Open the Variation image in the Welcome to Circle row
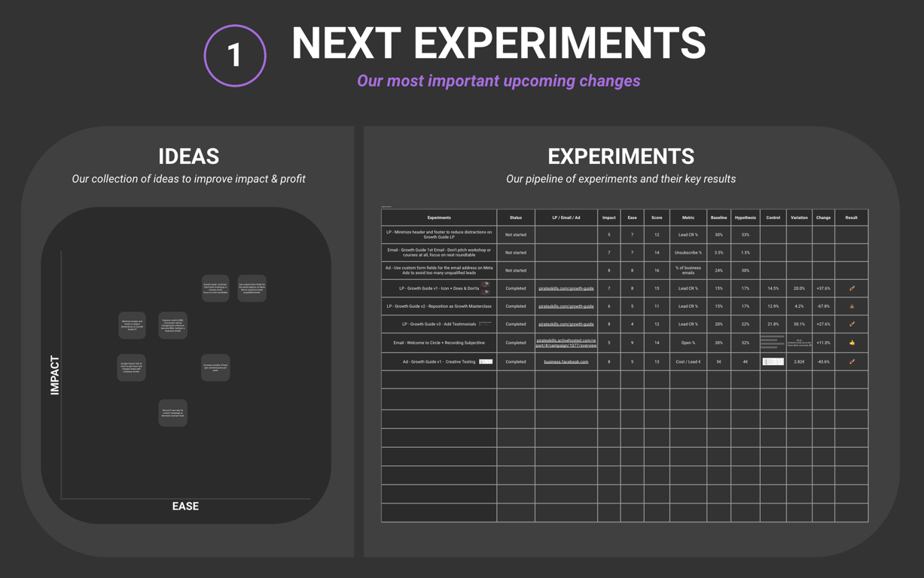 click(799, 342)
